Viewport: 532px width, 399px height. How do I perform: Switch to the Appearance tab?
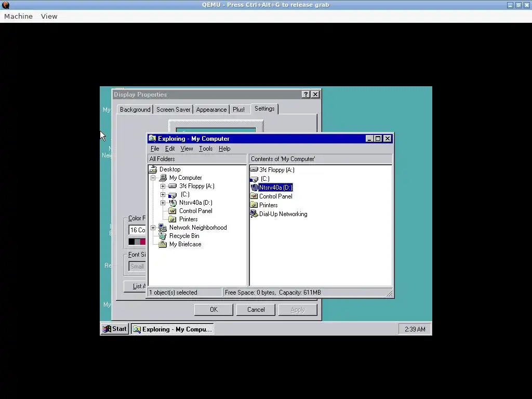coord(211,110)
